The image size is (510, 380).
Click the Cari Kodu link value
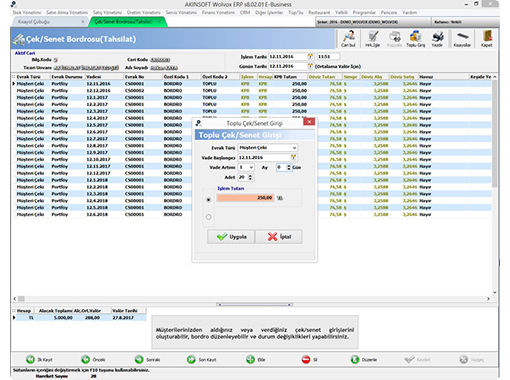[160, 60]
